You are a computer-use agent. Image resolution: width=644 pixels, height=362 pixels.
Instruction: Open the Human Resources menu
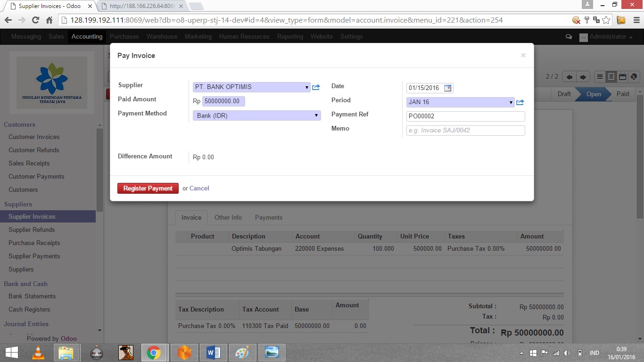click(244, 37)
